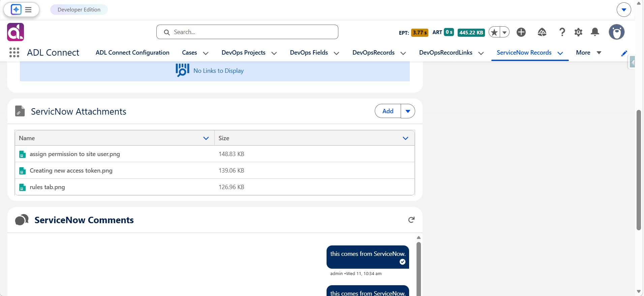Click the blue sparkle assistant icon
Viewport: 644px width, 296px height.
[x=16, y=9]
